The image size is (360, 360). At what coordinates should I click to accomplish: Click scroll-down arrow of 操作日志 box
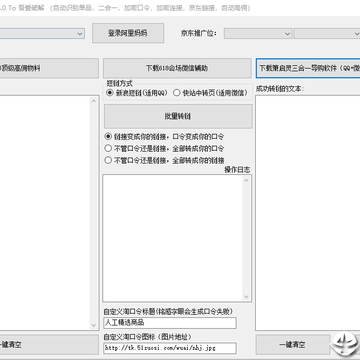click(246, 297)
